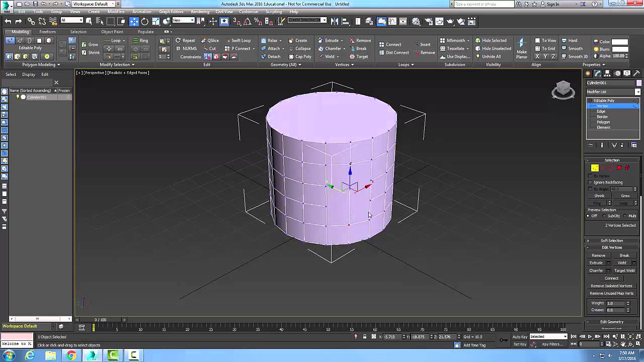644x362 pixels.
Task: Expand the Soft Selection rollout
Action: coord(612,240)
